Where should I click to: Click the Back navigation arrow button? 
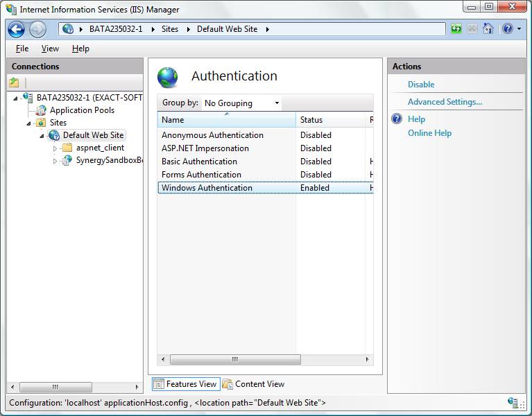[x=17, y=29]
